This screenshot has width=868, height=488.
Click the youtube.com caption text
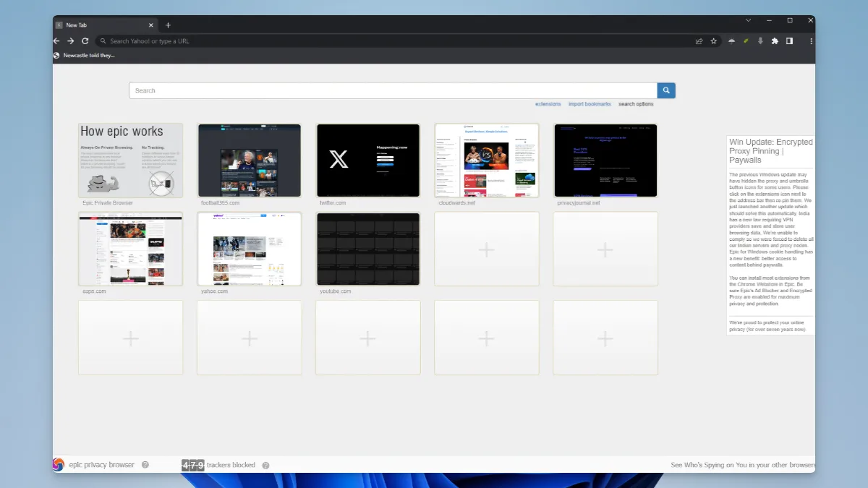336,291
